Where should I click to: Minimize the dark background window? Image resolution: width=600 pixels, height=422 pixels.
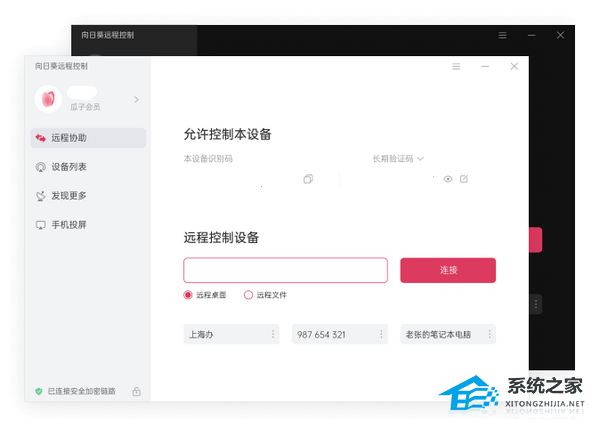click(x=532, y=35)
